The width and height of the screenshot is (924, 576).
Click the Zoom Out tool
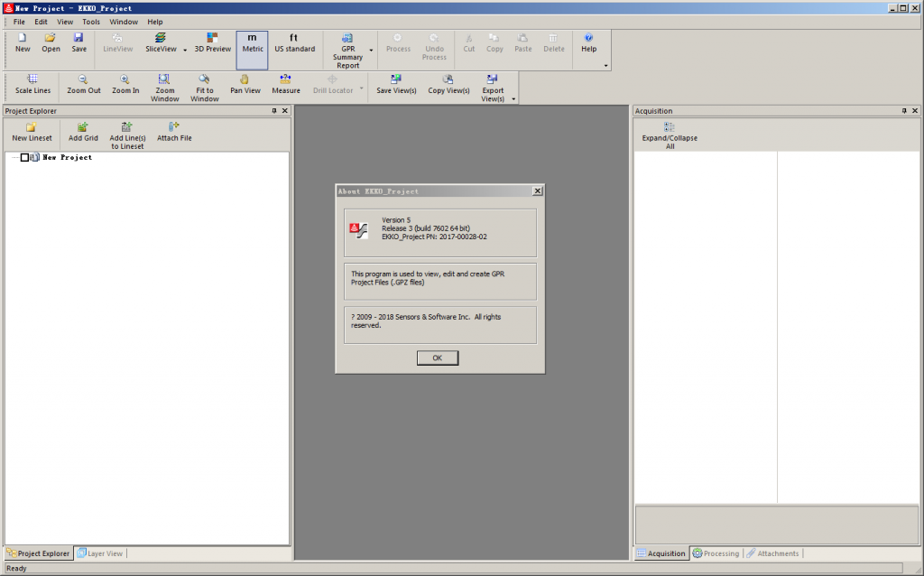[84, 84]
